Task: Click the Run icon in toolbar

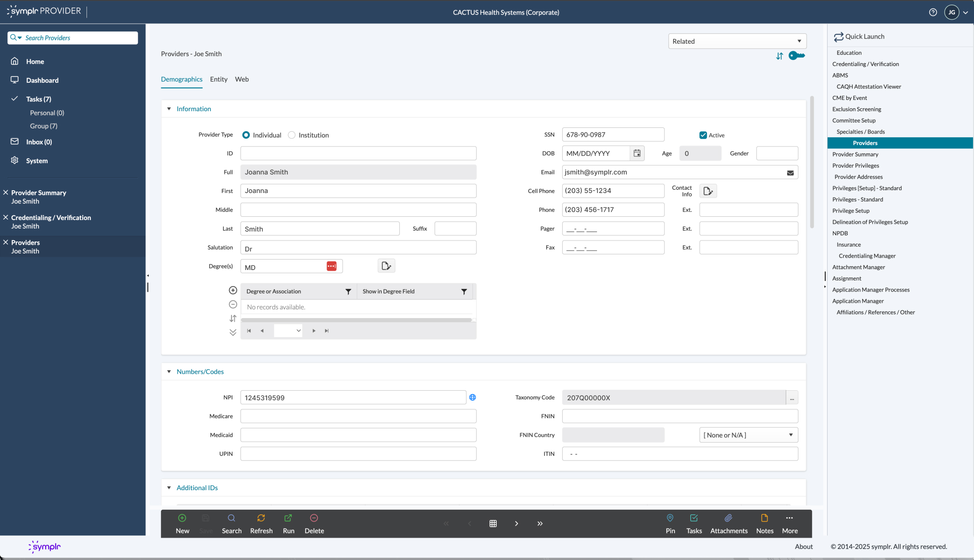Action: click(288, 518)
